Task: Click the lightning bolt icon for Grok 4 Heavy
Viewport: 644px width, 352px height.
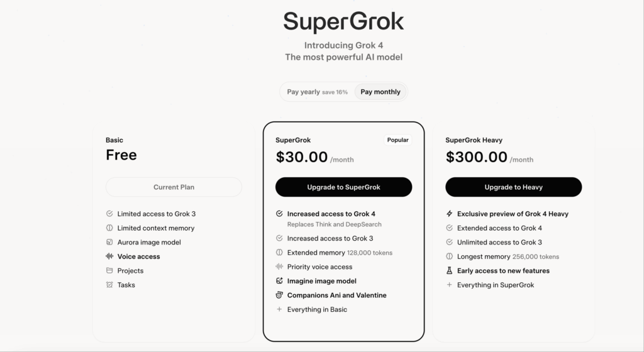Action: click(x=449, y=214)
